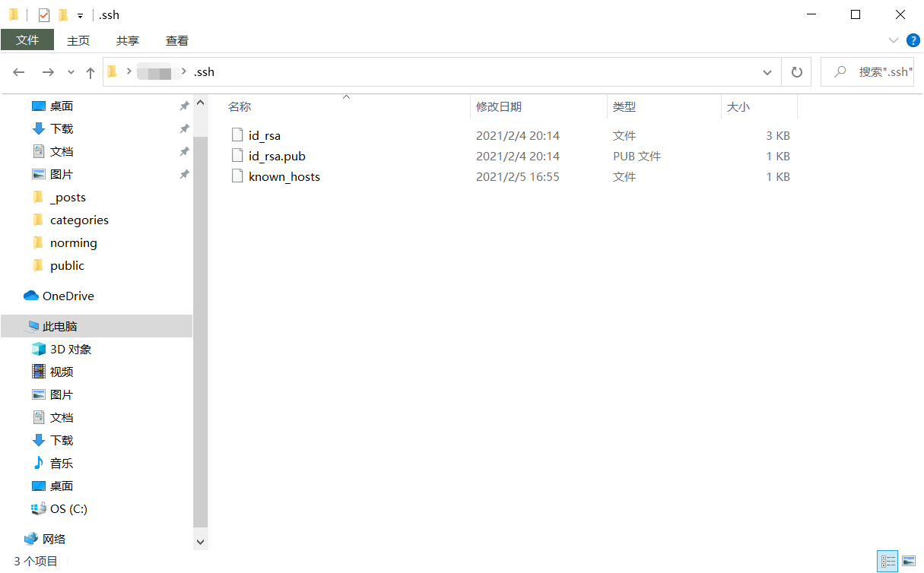924x573 pixels.
Task: Click the New Folder quick access icon
Action: coord(63,15)
